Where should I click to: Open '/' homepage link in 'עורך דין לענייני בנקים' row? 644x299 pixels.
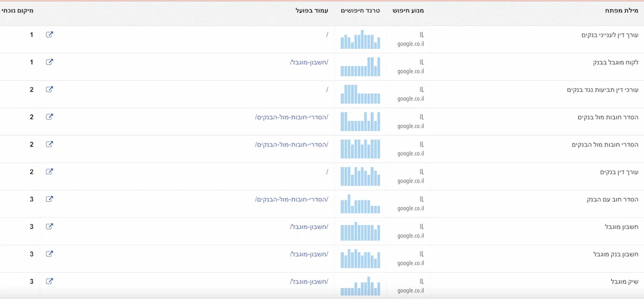tap(327, 35)
